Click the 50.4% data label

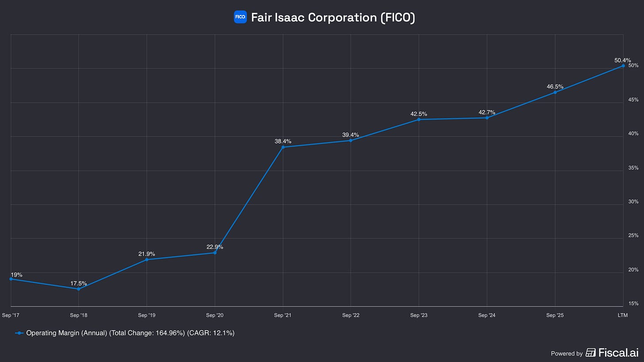point(623,60)
